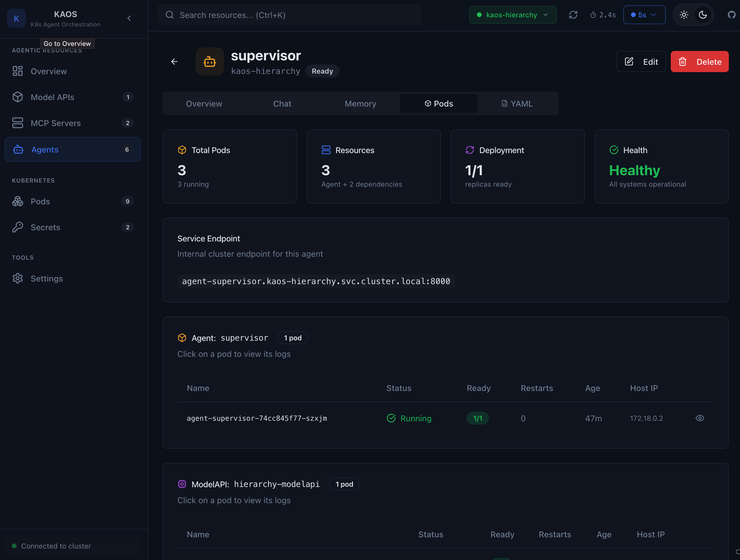The width and height of the screenshot is (740, 560).
Task: Expand the 5s refresh interval dropdown
Action: (x=644, y=15)
